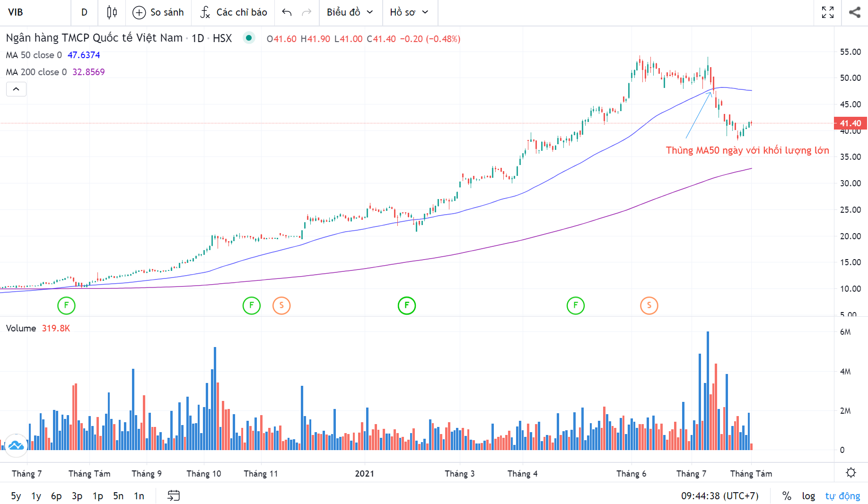Enter fullscreen mode with the expand icon
The height and width of the screenshot is (504, 868).
827,12
